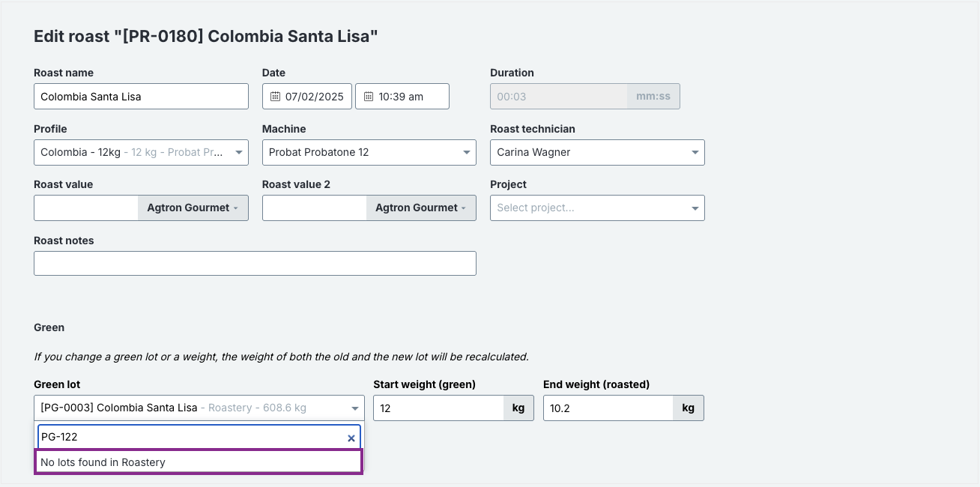980x487 pixels.
Task: Open the Profile dropdown arrow
Action: tap(239, 153)
